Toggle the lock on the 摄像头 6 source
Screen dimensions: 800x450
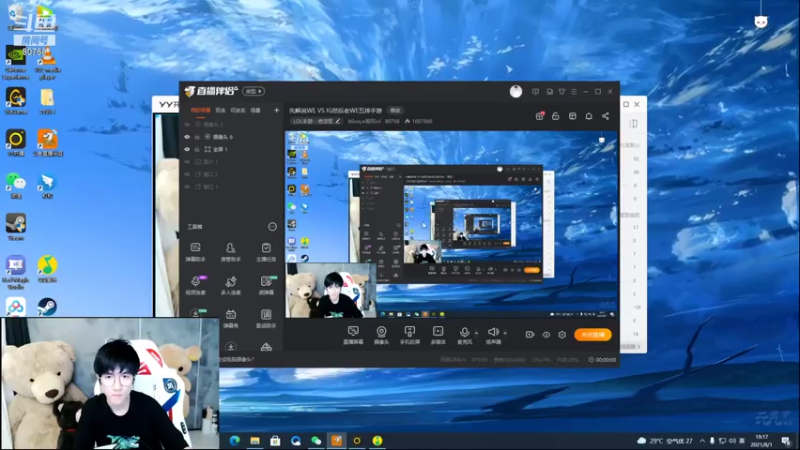[197, 137]
